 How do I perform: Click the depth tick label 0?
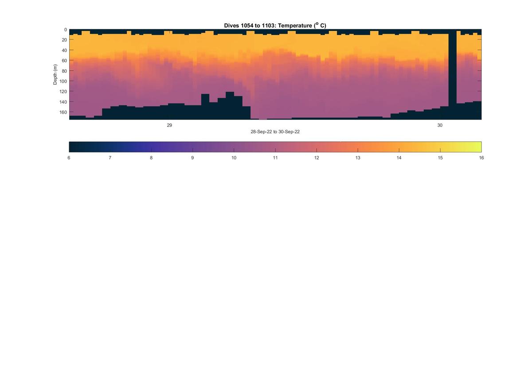click(x=65, y=30)
